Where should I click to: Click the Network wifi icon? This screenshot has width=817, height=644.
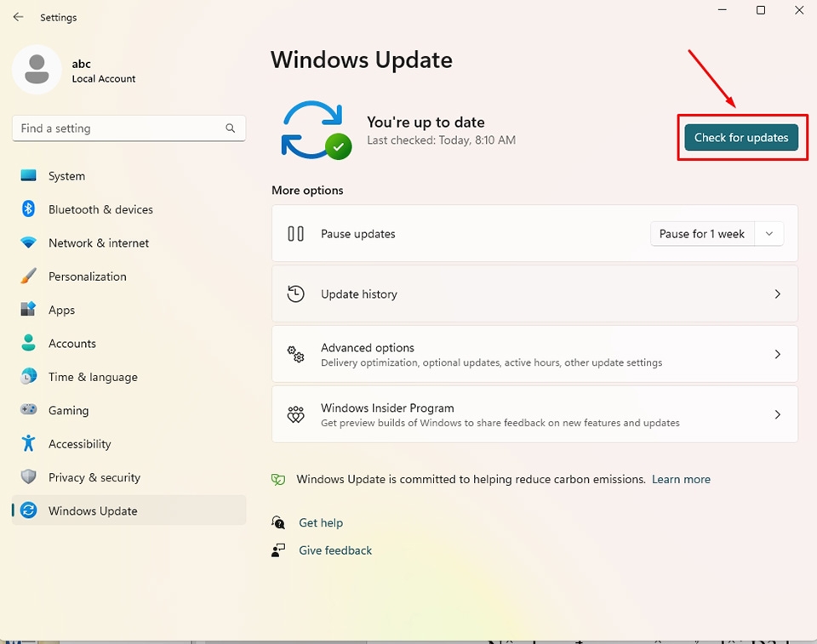28,242
